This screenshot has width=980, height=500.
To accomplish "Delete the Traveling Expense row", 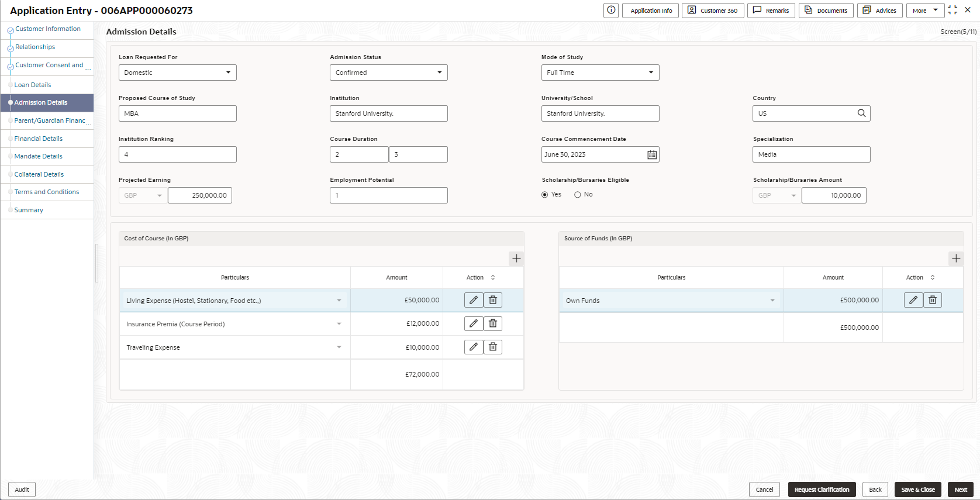I will pos(493,347).
